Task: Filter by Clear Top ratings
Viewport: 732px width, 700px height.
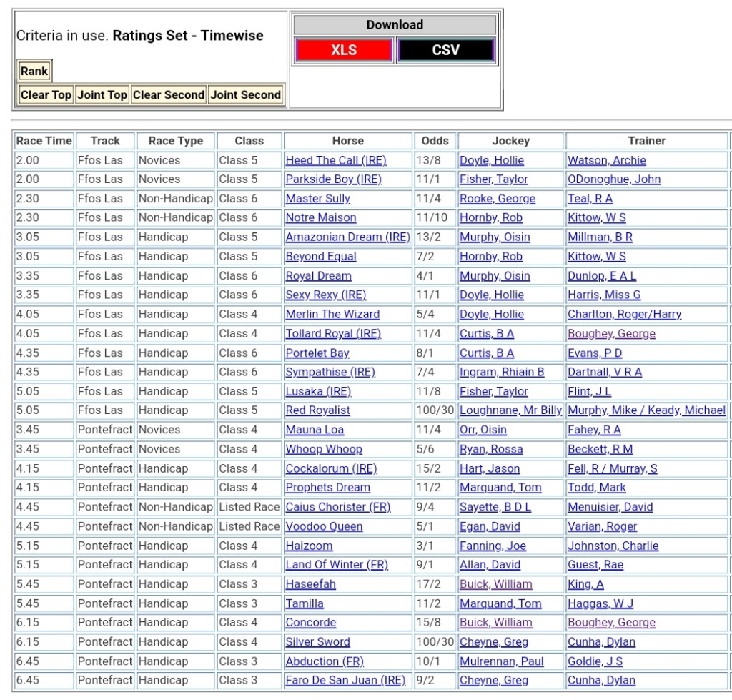Action: [x=46, y=94]
